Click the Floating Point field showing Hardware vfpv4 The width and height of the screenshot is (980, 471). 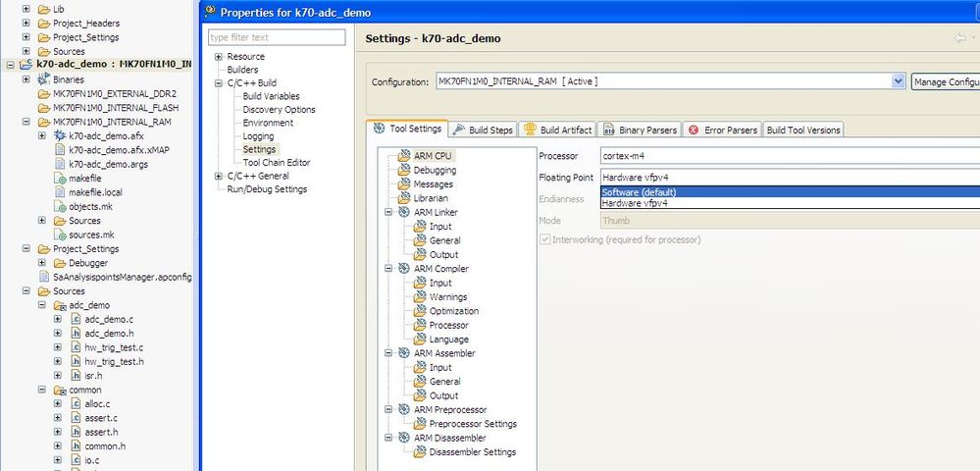pos(790,177)
